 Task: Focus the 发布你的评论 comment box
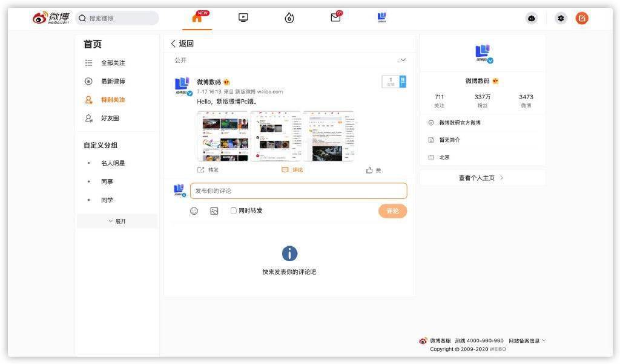tap(298, 190)
